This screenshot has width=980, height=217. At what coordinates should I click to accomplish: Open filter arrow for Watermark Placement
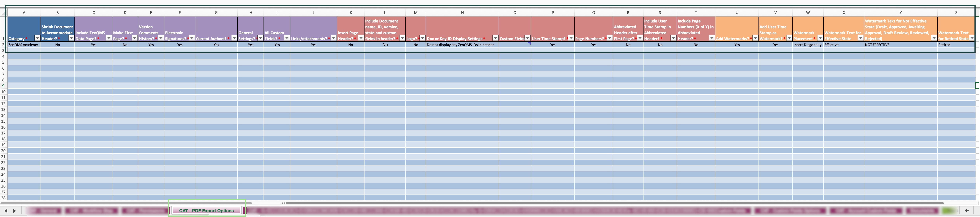(820, 38)
